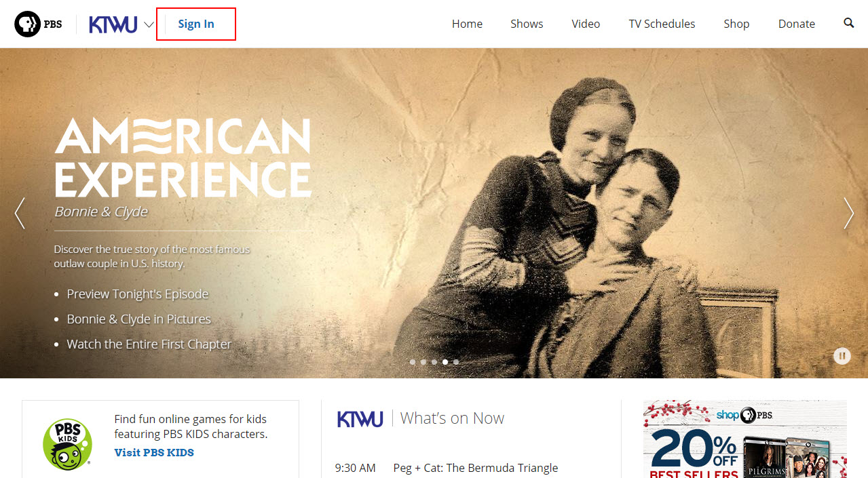Open Bonnie & Clyde in Pictures
868x478 pixels.
139,319
